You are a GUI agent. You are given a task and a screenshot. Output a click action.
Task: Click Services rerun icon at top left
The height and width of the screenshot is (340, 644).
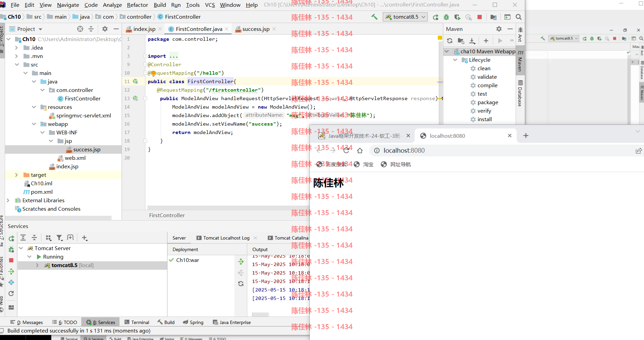click(x=11, y=238)
